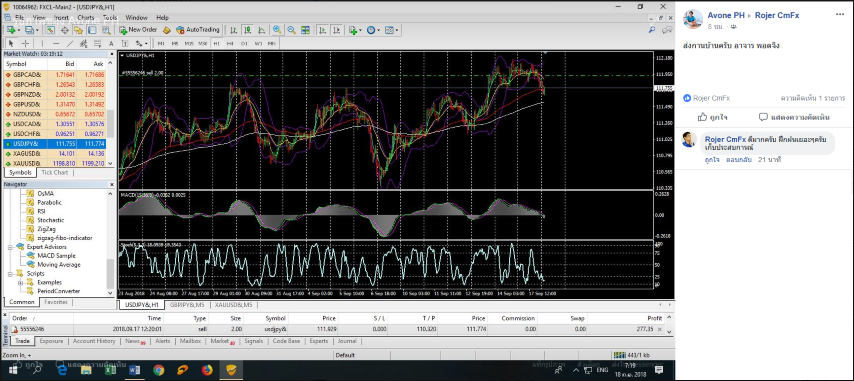854x381 pixels.
Task: Close order 55556246 with the x
Action: [660, 329]
